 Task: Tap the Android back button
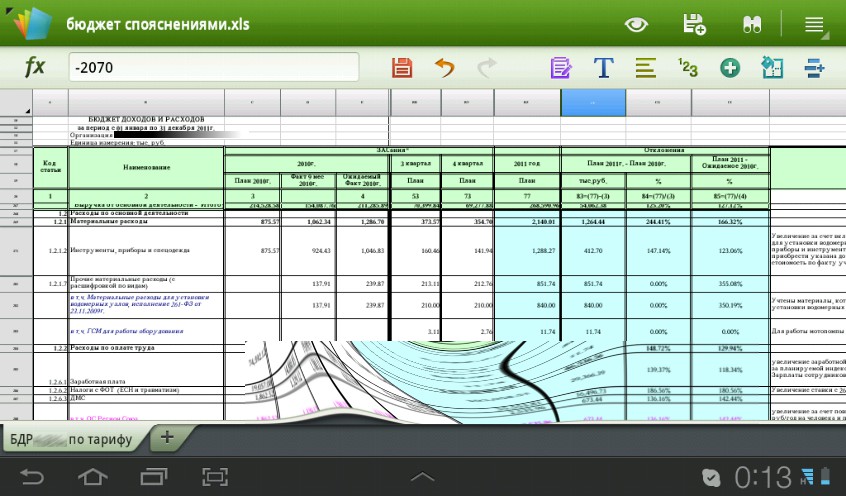[x=32, y=477]
